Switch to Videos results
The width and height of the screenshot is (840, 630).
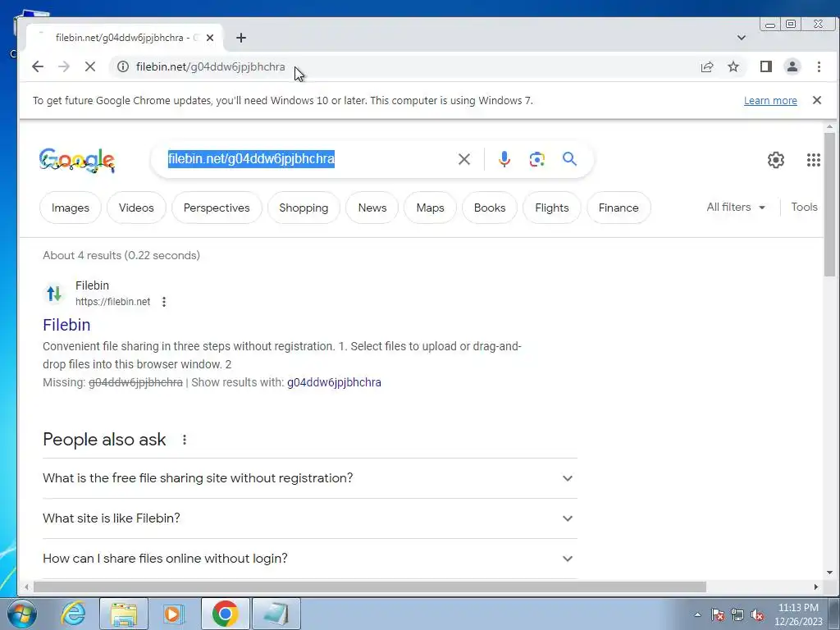click(136, 208)
